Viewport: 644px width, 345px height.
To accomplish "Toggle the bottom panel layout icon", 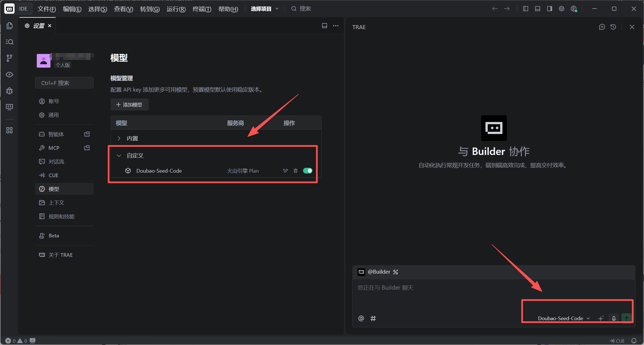I will pos(537,9).
